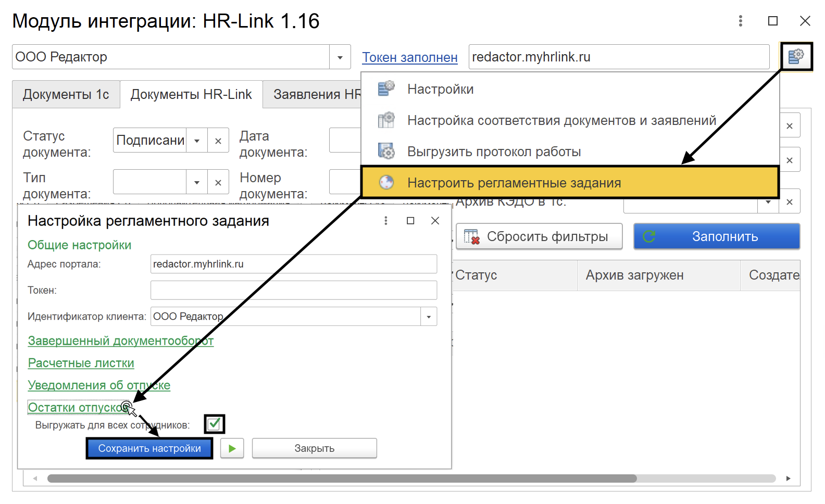Click the Адрес портала input field
The width and height of the screenshot is (825, 504).
pos(294,264)
